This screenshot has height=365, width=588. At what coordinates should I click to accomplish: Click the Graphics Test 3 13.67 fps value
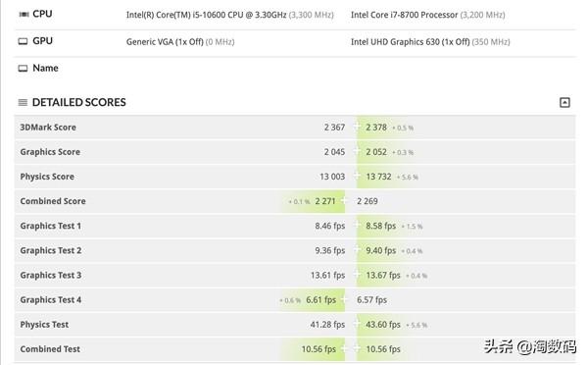pyautogui.click(x=383, y=276)
